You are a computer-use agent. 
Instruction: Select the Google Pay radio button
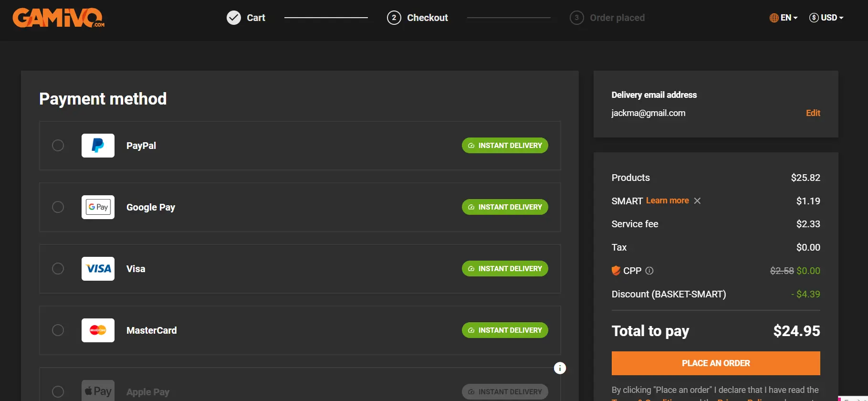tap(58, 207)
